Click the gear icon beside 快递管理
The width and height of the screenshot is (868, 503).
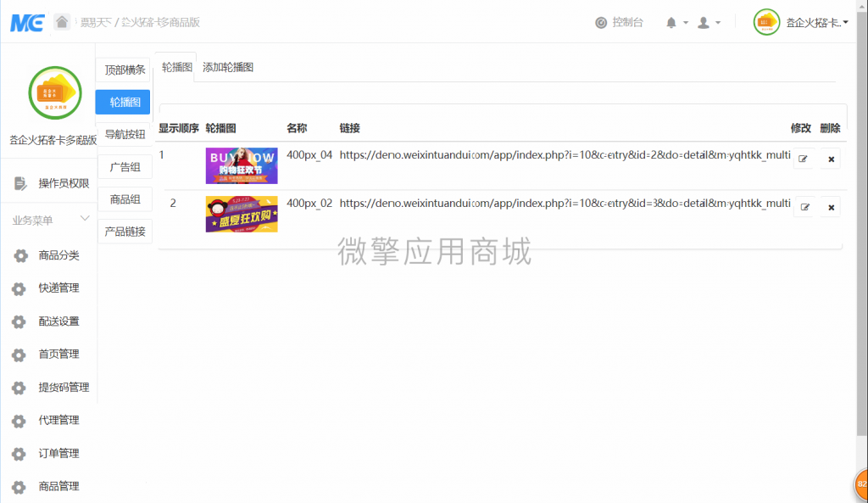[19, 289]
